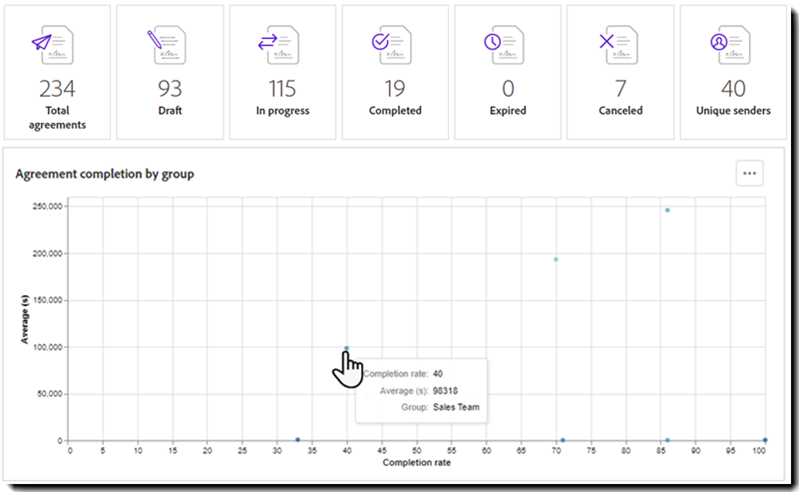Click the data point at completion rate 33

click(298, 440)
